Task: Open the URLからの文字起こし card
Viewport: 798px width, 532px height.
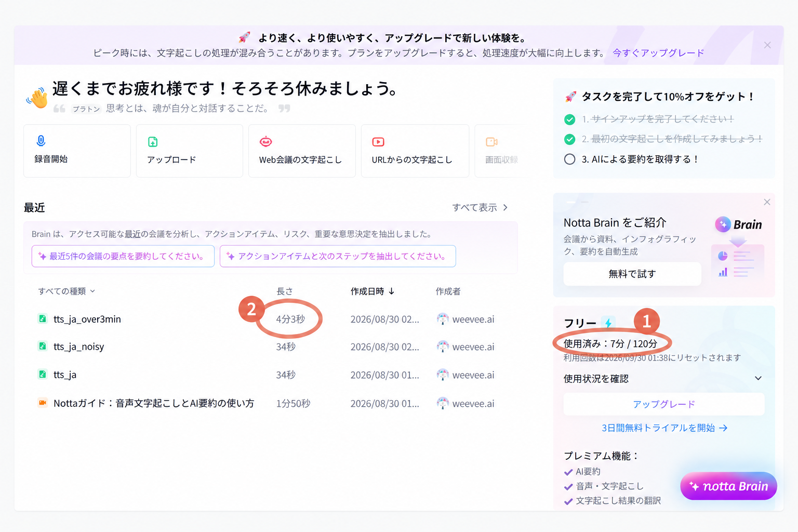Action: 415,151
